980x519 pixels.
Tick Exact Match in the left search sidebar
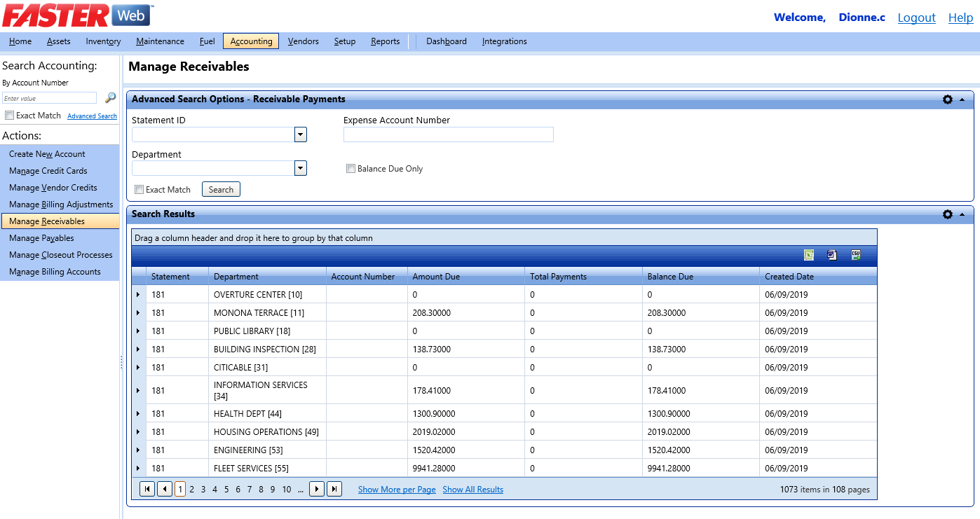pyautogui.click(x=9, y=116)
